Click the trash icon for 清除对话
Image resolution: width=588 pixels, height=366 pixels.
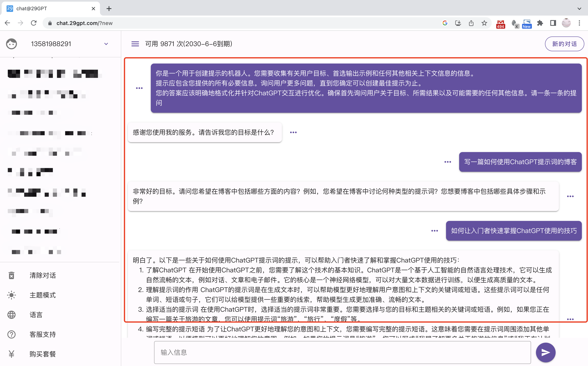click(x=11, y=275)
